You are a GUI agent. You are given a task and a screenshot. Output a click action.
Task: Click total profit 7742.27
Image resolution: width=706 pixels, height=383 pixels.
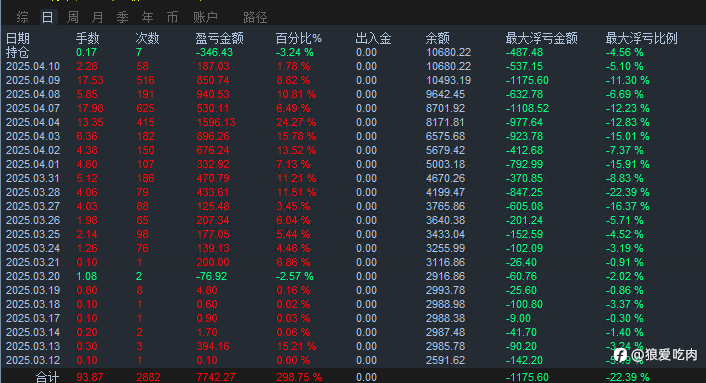click(216, 377)
